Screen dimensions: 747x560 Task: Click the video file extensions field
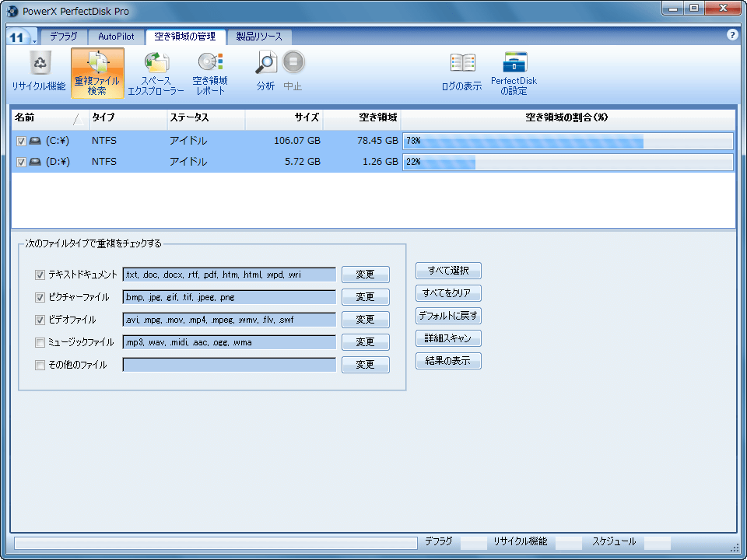[229, 320]
